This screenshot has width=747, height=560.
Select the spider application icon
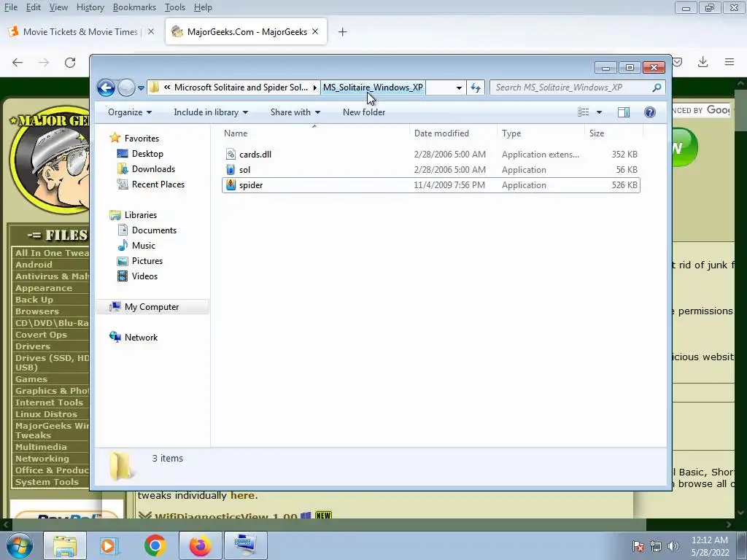click(231, 184)
